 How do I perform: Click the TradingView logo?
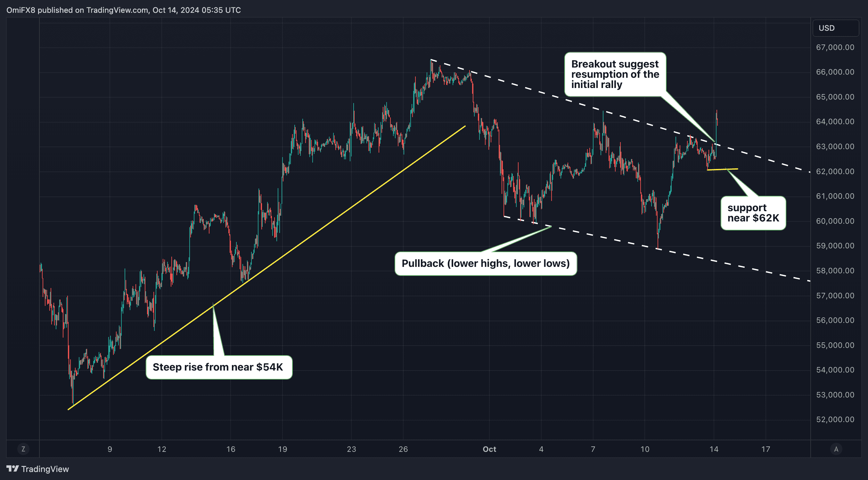coord(38,469)
